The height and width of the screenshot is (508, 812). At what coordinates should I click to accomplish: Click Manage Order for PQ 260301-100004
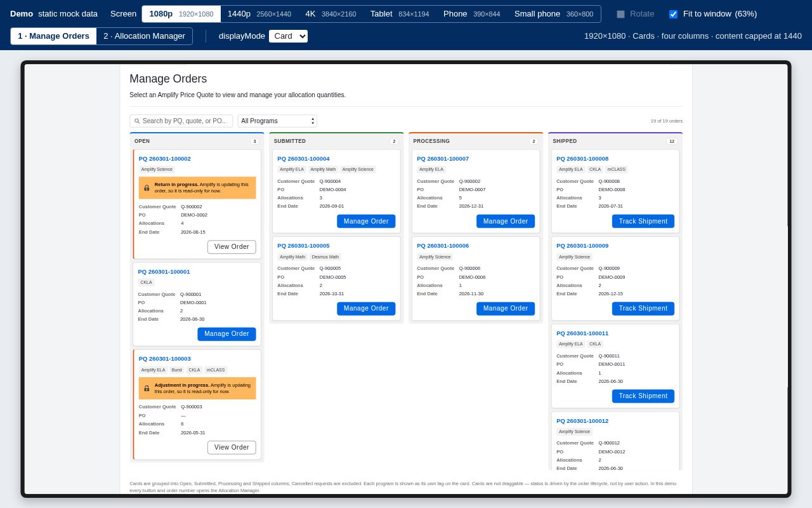click(366, 222)
